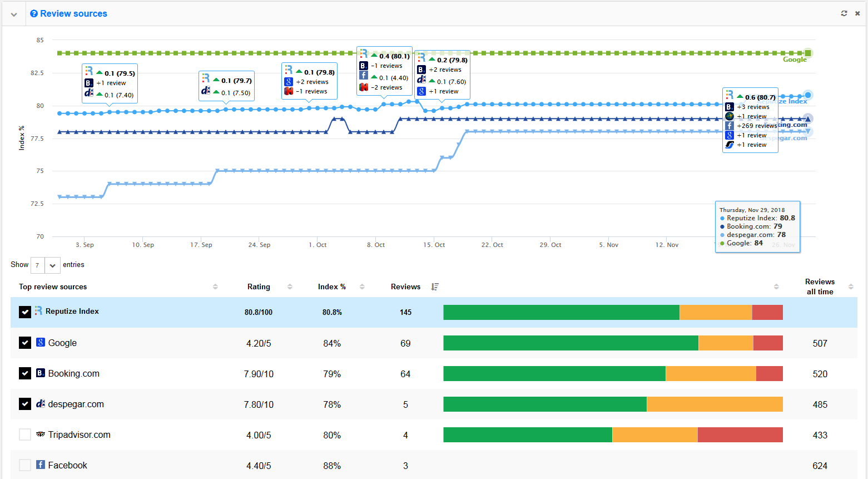Click the despegar icon in the 0.1 (79.7) annotation
The image size is (868, 479).
[206, 91]
